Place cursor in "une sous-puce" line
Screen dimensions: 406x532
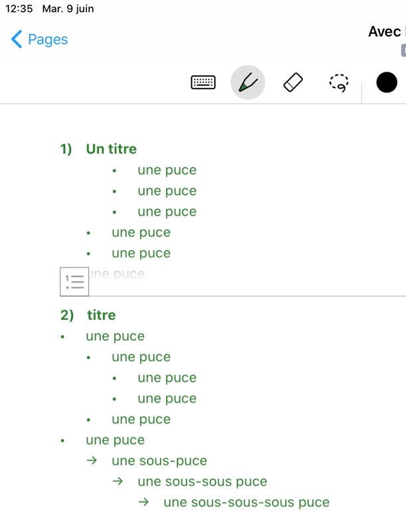coord(159,461)
